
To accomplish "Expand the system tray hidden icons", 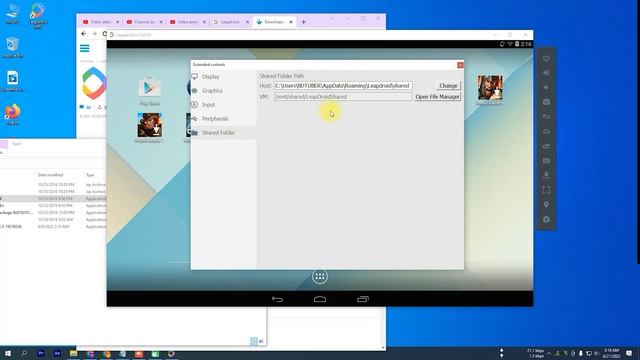I will coord(549,353).
